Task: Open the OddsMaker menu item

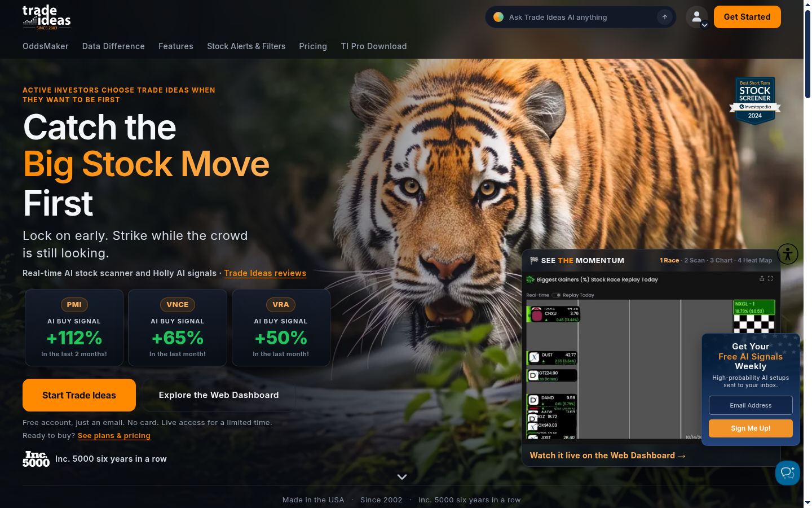Action: [x=46, y=46]
